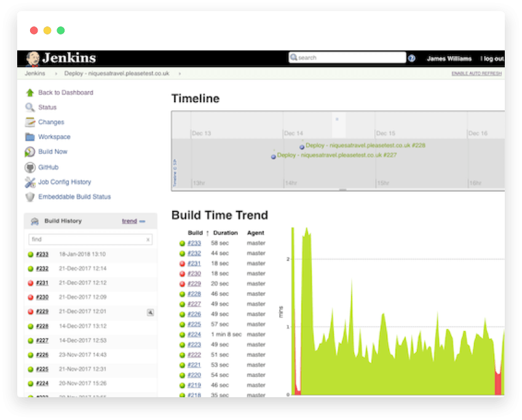522x420 pixels.
Task: Click the timeline marker for deploy #227
Action: coord(274,157)
